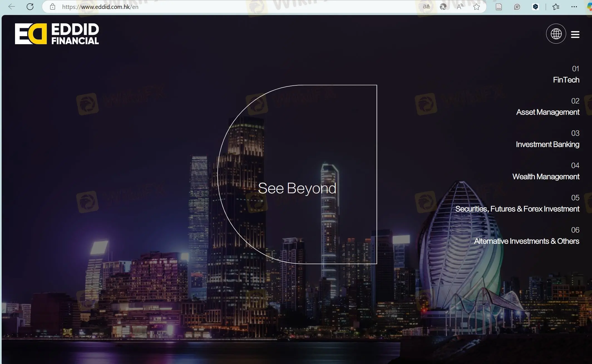The width and height of the screenshot is (592, 364).
Task: Add page to favorites star
Action: pos(477,7)
